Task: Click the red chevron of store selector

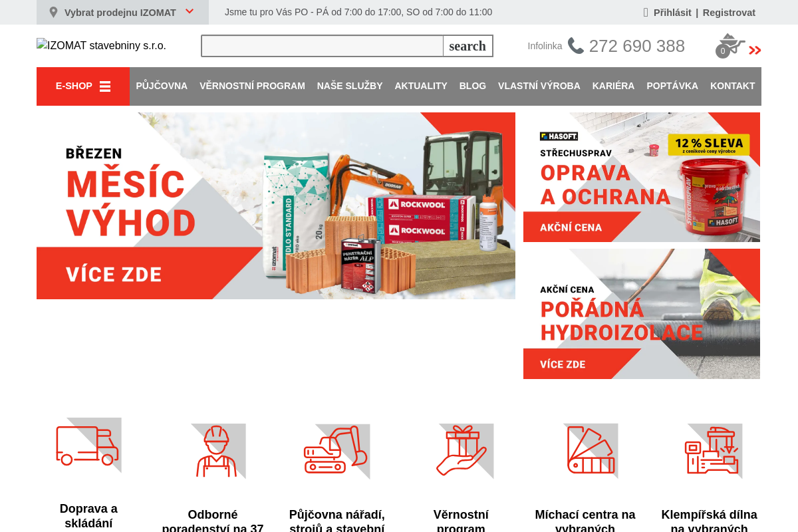Action: (x=190, y=11)
